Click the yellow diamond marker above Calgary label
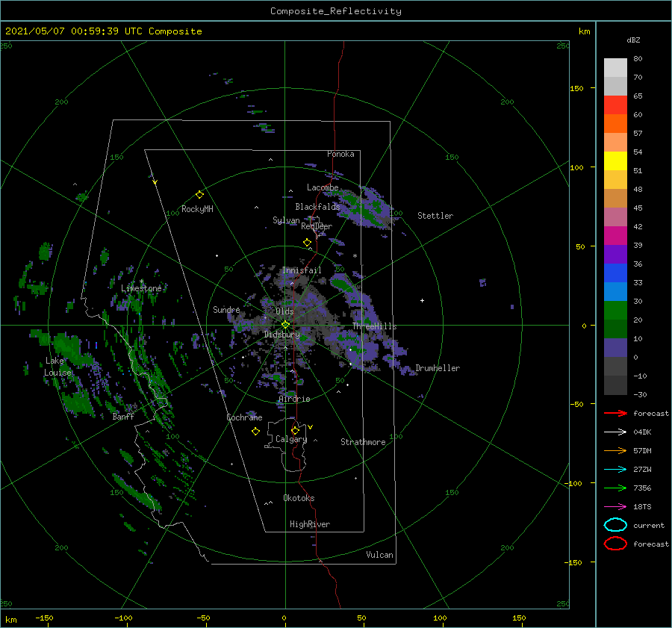The height and width of the screenshot is (628, 672). (295, 430)
